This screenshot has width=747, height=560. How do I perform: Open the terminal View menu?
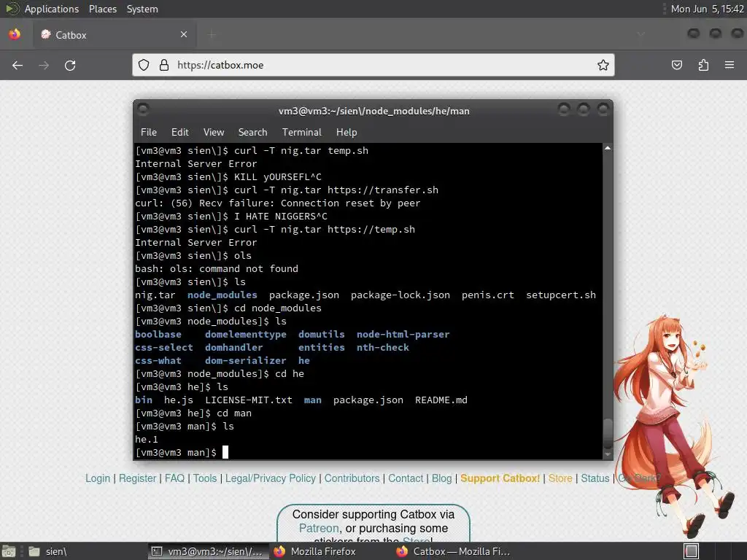(214, 133)
